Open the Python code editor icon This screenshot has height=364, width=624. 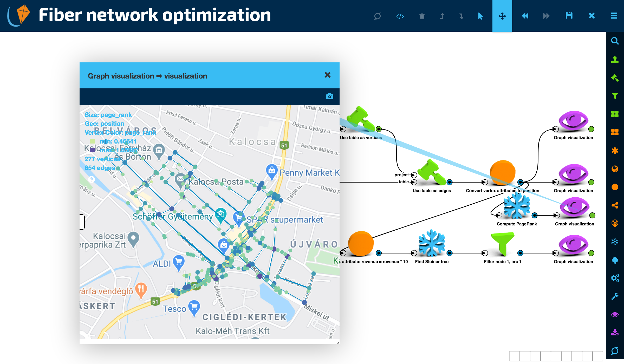tap(400, 16)
